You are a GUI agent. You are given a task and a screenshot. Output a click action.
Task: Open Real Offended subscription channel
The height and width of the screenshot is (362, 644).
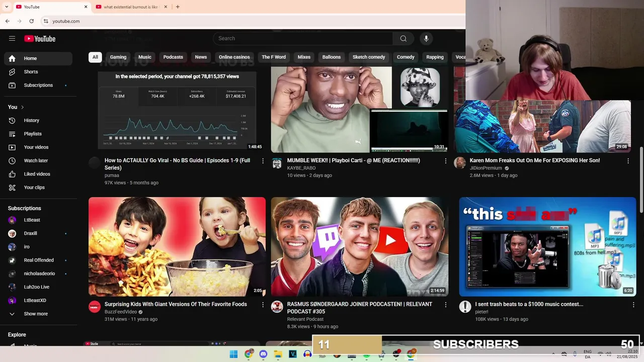coord(38,260)
